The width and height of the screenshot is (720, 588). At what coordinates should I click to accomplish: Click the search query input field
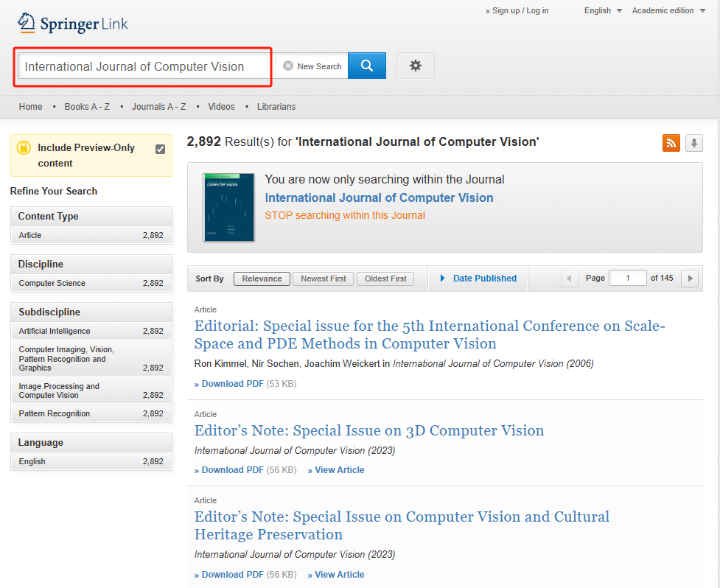(x=144, y=66)
